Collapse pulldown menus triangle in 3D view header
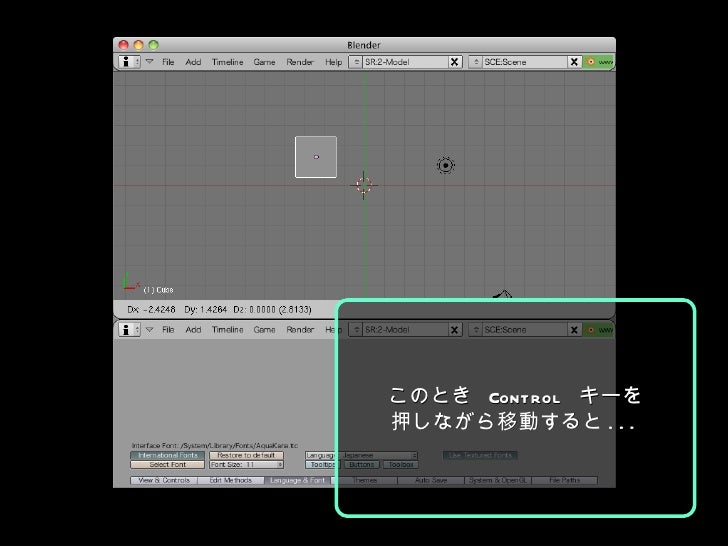Screen dimensions: 728x546 coord(150,61)
